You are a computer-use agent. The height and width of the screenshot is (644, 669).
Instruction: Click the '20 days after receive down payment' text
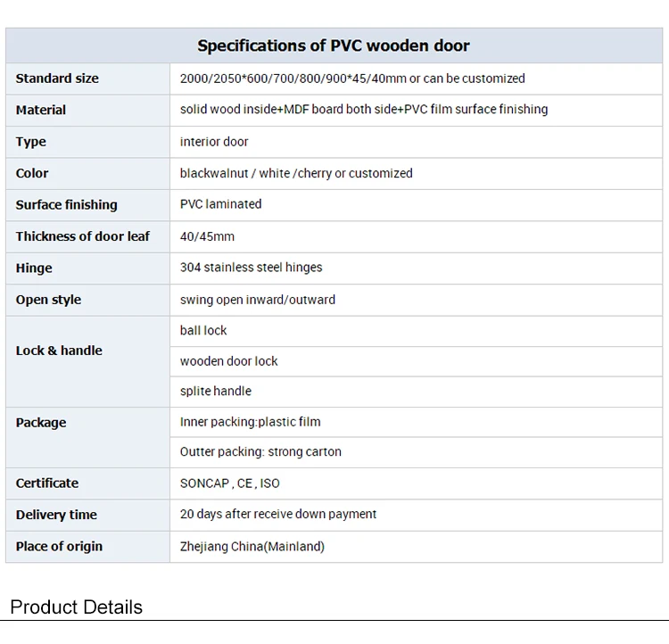click(x=278, y=515)
